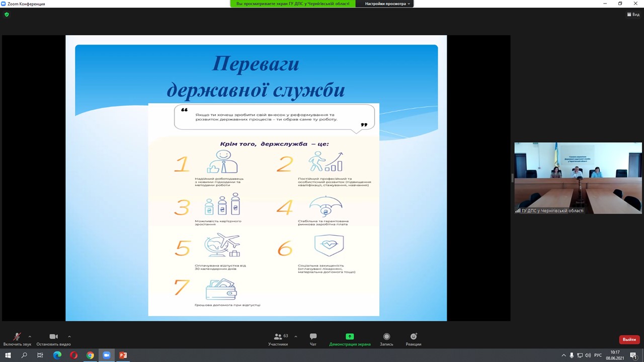This screenshot has width=644, height=362.
Task: Open the Вид view layout menu
Action: [x=633, y=15]
